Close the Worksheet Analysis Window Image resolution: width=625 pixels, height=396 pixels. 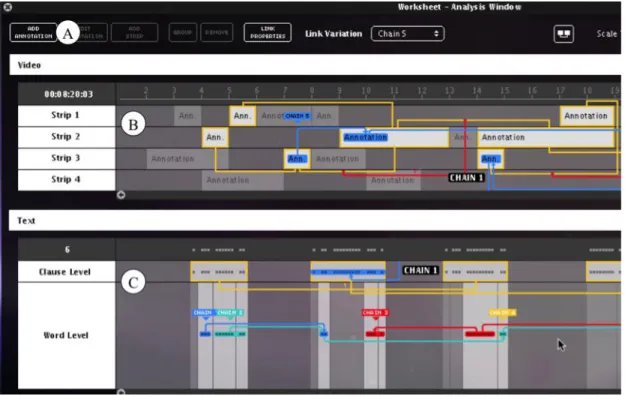[8, 7]
